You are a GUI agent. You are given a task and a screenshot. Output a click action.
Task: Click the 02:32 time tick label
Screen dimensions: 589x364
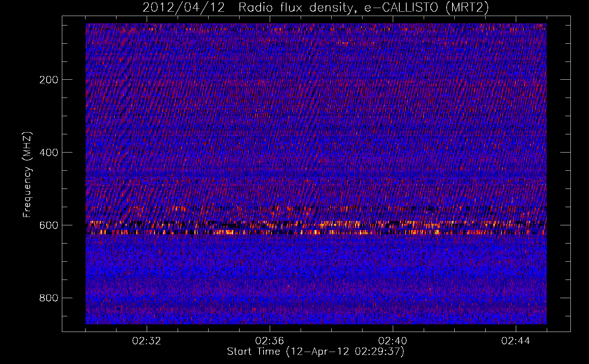pyautogui.click(x=147, y=341)
